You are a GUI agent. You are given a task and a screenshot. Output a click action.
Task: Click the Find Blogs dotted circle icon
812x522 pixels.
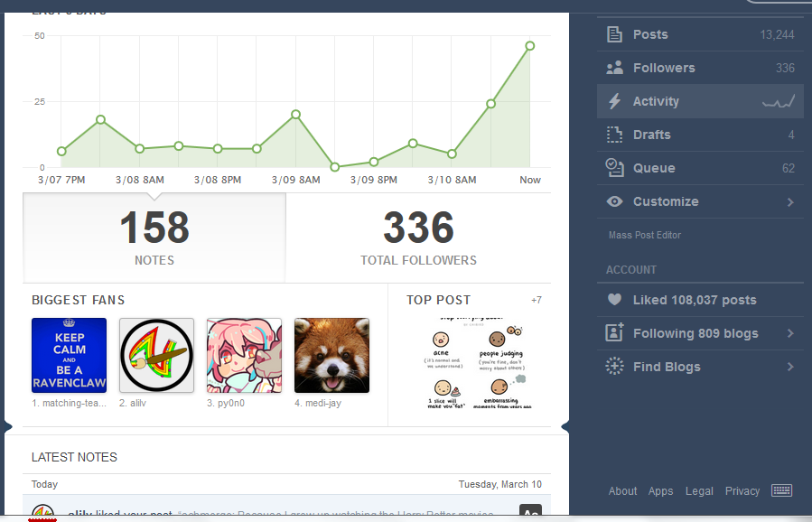tap(615, 366)
